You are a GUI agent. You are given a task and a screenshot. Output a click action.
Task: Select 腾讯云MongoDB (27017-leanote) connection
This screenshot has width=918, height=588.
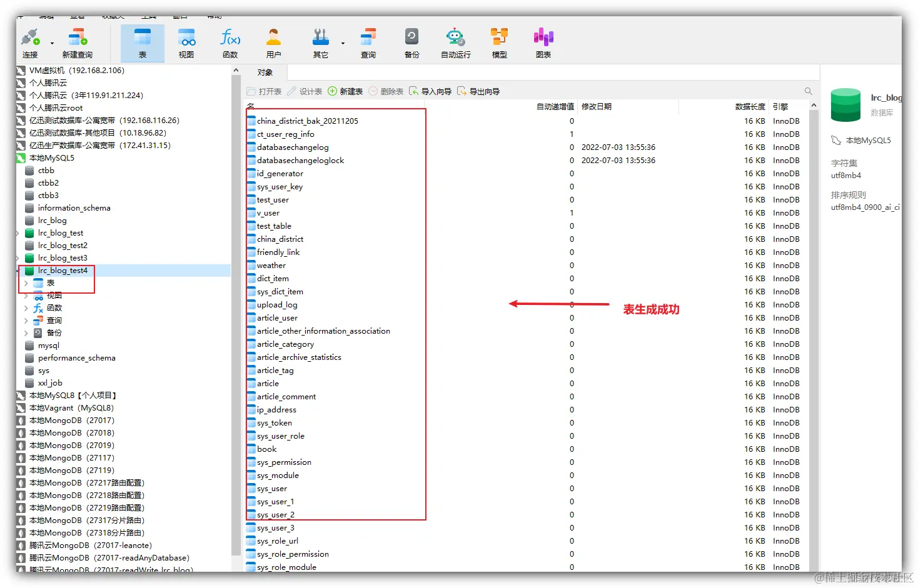(90, 546)
